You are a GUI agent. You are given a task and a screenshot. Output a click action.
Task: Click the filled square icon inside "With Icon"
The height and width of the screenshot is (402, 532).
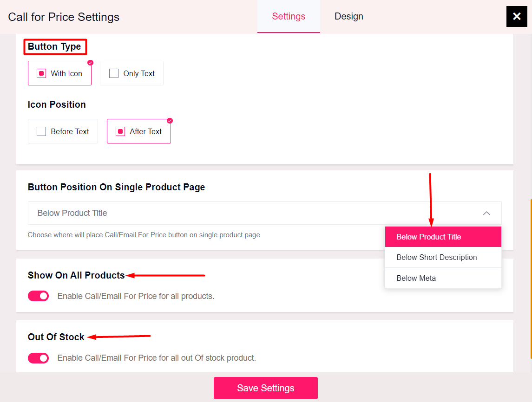pyautogui.click(x=41, y=73)
